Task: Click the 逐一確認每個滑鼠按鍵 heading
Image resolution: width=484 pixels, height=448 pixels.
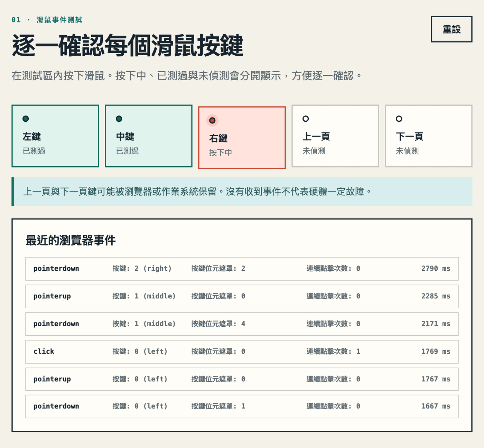Action: point(128,45)
